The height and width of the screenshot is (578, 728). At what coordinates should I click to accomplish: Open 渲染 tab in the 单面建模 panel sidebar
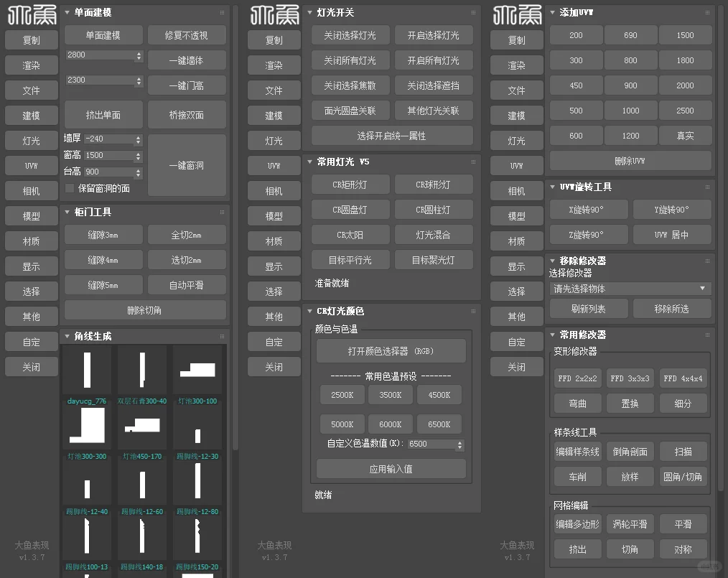(32, 65)
